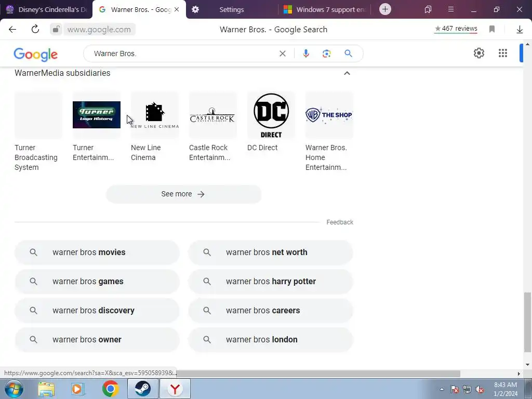Viewport: 532px width, 399px height.
Task: Open Google quick settings gear
Action: pyautogui.click(x=478, y=53)
